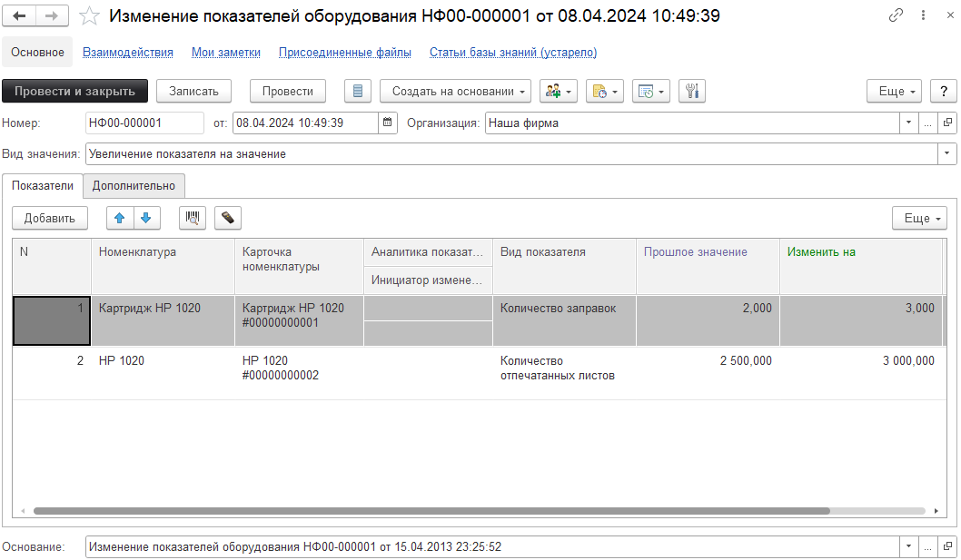Image resolution: width=961 pixels, height=560 pixels.
Task: Open document movements report icon
Action: coord(358,91)
